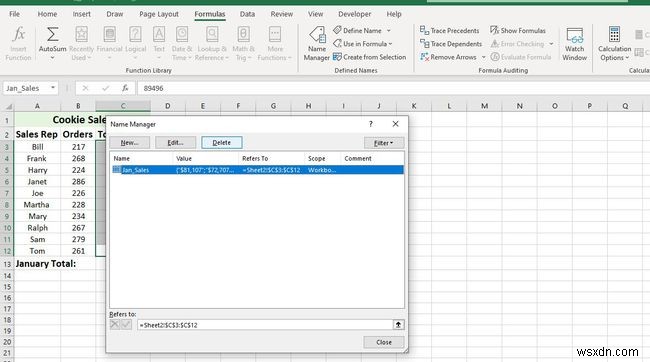Viewport: 650px width, 362px height.
Task: Click Error Checking
Action: (518, 44)
